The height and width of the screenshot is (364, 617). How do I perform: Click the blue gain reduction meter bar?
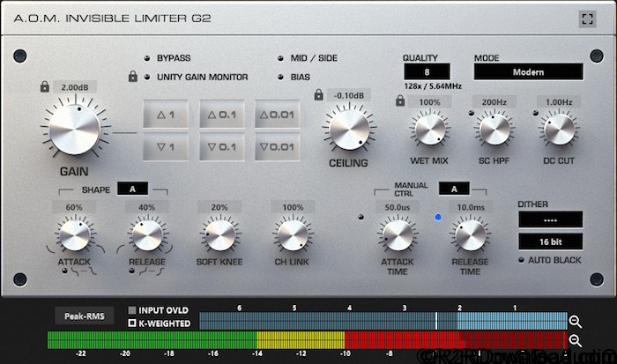coord(383,321)
